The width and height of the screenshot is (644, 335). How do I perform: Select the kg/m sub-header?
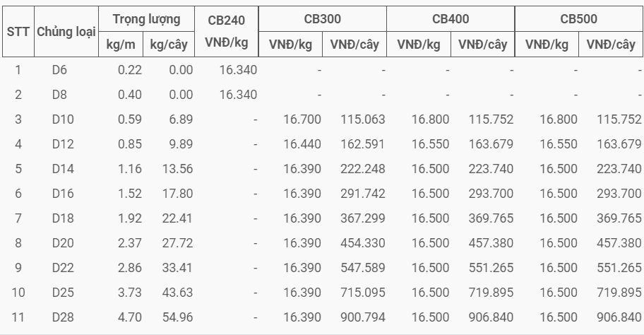[x=121, y=45]
